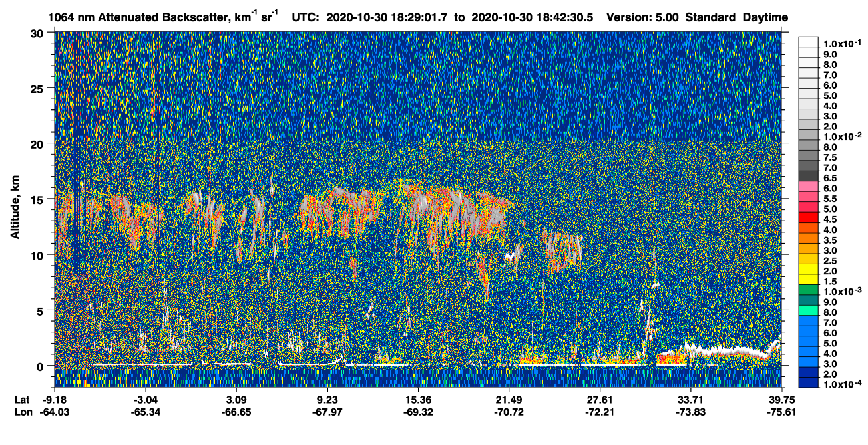Click the colorbar label '7.5'

pyautogui.click(x=830, y=157)
